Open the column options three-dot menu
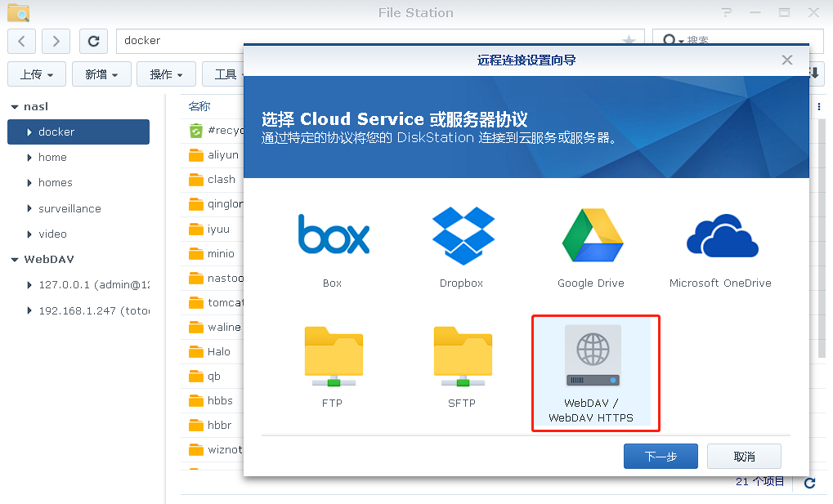833x504 pixels. pos(818,107)
